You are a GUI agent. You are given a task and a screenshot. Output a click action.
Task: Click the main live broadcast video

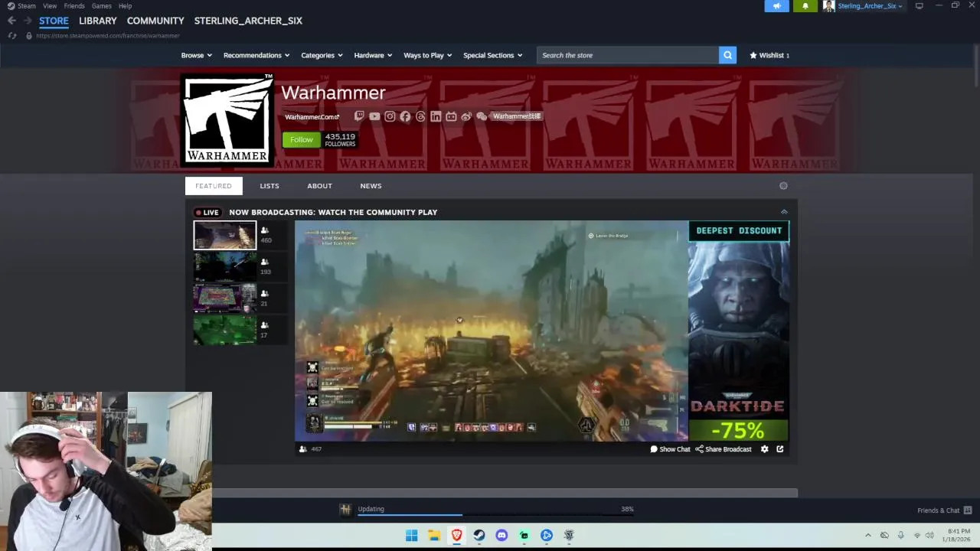pos(492,331)
